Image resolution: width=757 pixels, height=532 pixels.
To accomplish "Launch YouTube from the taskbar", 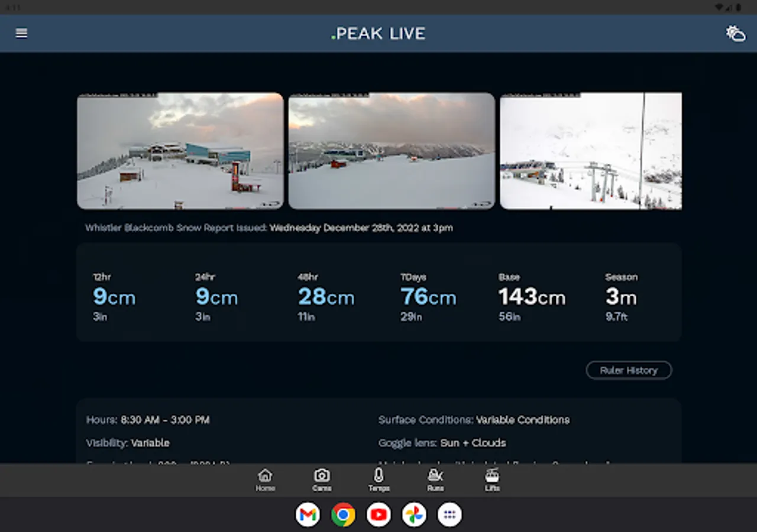I will [x=378, y=515].
